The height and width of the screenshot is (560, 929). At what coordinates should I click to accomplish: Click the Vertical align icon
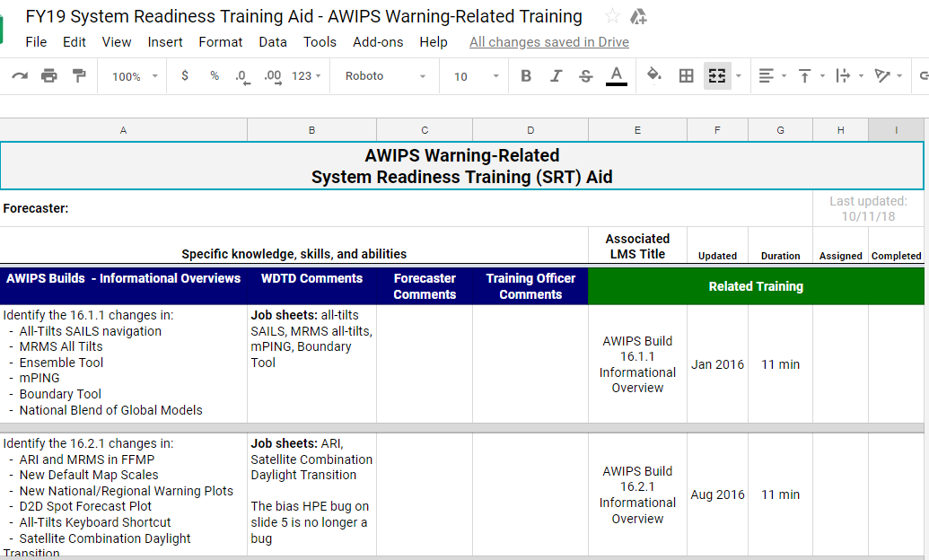pos(804,76)
